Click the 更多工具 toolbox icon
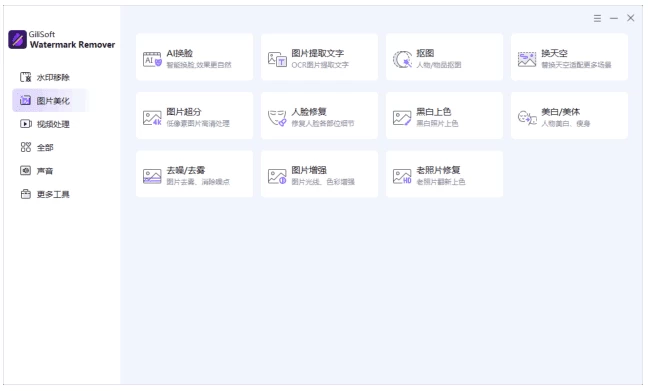 26,194
